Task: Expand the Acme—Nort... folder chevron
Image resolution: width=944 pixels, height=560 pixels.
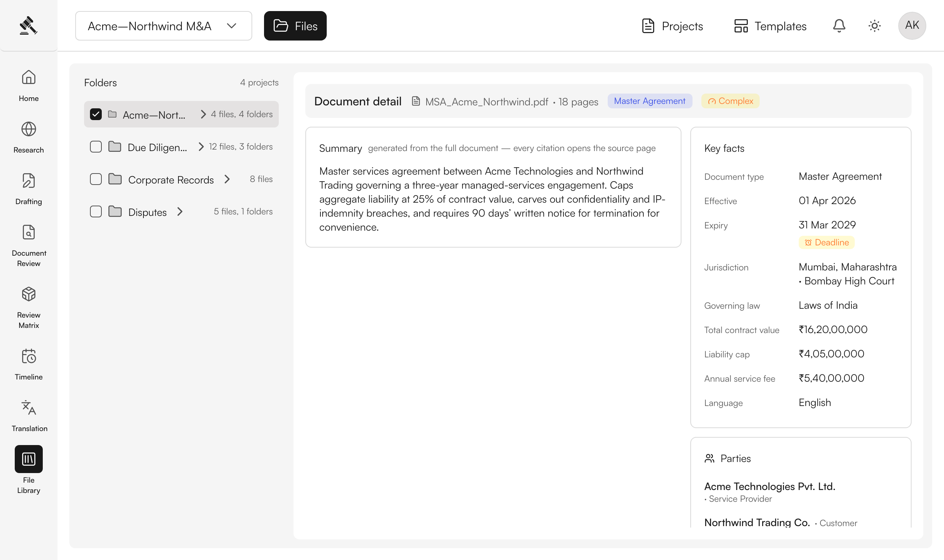Action: (204, 114)
